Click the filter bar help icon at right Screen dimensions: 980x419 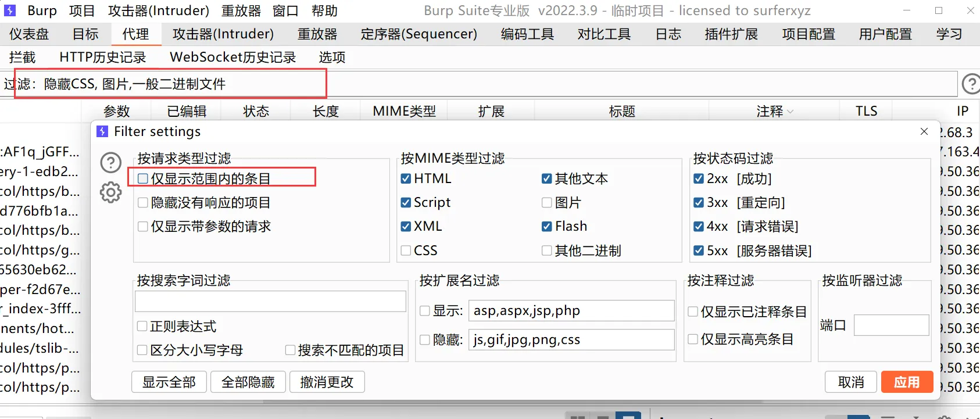971,84
